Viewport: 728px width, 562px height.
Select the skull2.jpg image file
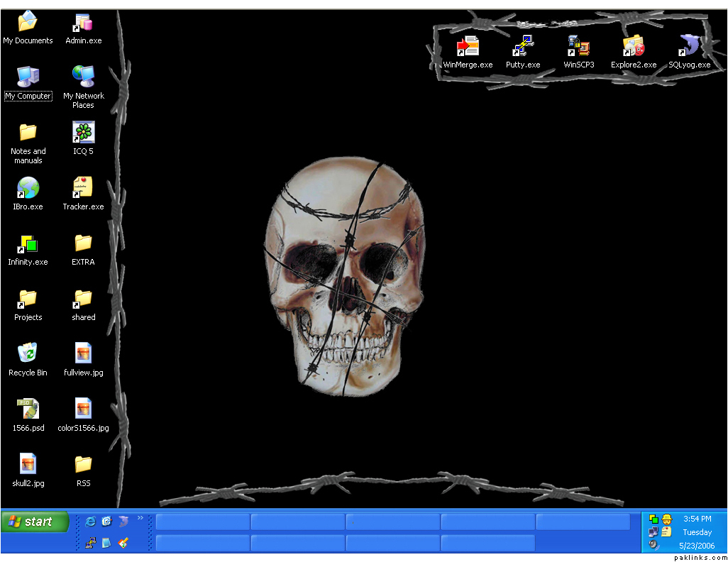tap(28, 464)
